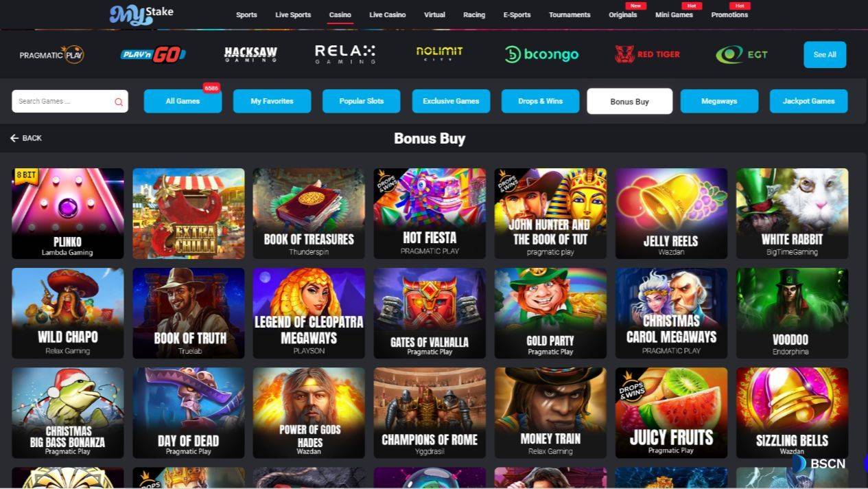The width and height of the screenshot is (868, 489).
Task: Switch to the Promotions menu item
Action: coord(729,14)
